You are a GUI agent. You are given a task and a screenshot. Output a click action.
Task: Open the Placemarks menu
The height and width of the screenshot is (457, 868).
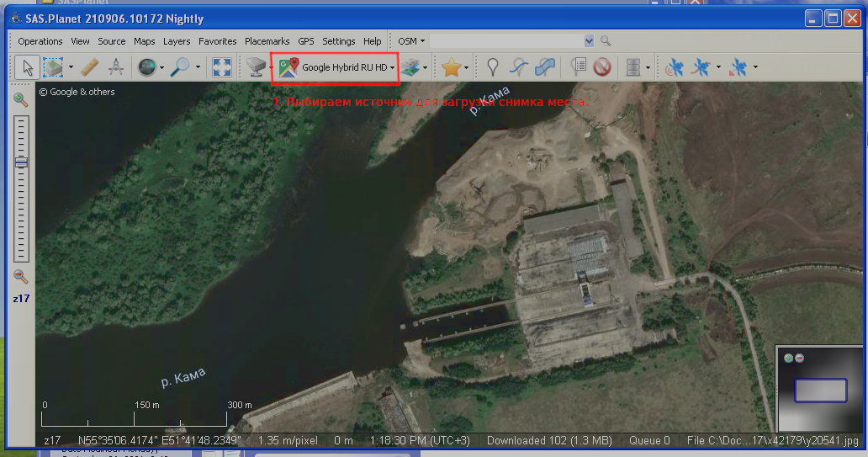point(267,41)
